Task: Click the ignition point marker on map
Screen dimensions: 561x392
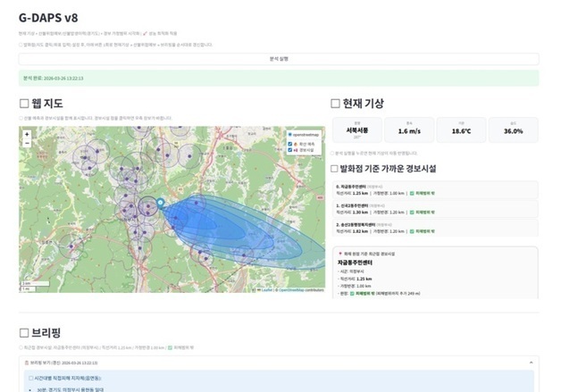Action: (x=161, y=203)
